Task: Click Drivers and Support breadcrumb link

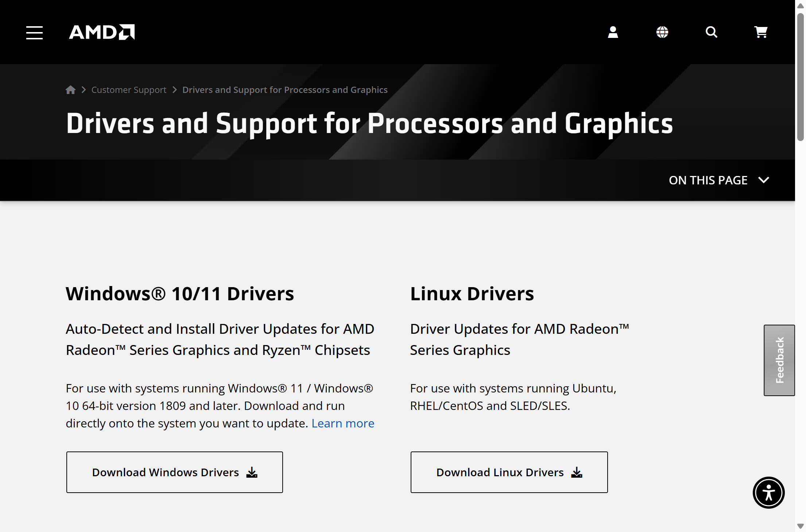Action: pos(285,90)
